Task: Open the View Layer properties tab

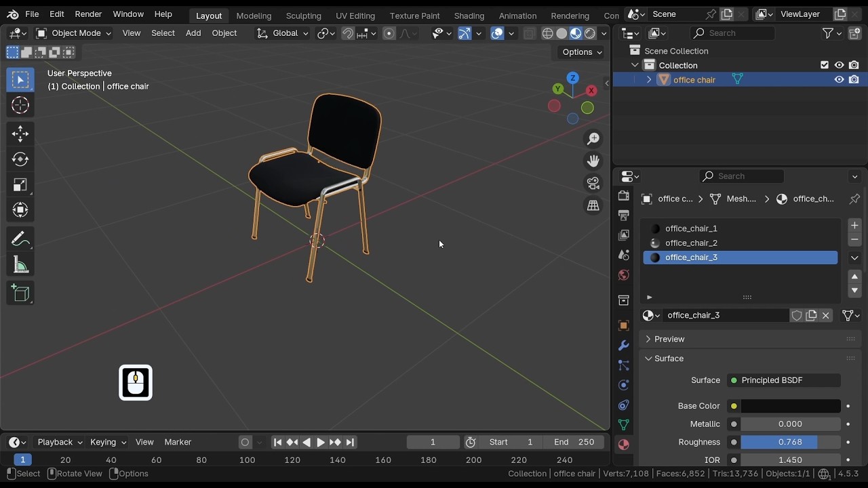Action: tap(623, 235)
